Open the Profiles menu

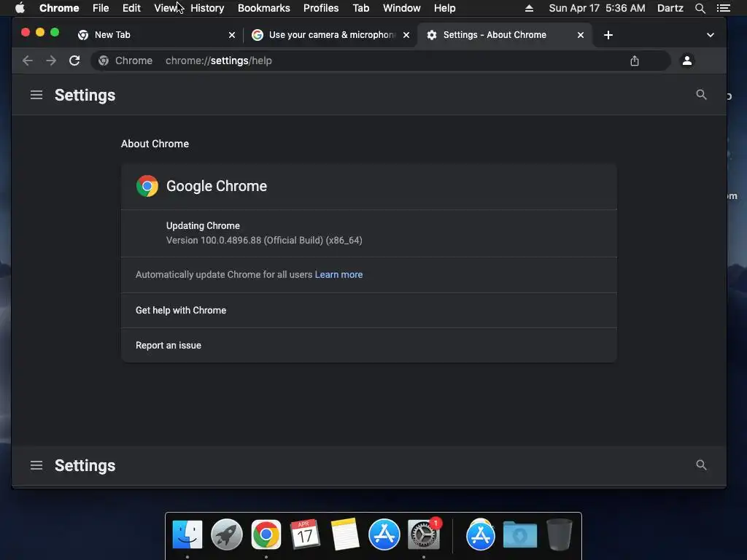(x=321, y=8)
